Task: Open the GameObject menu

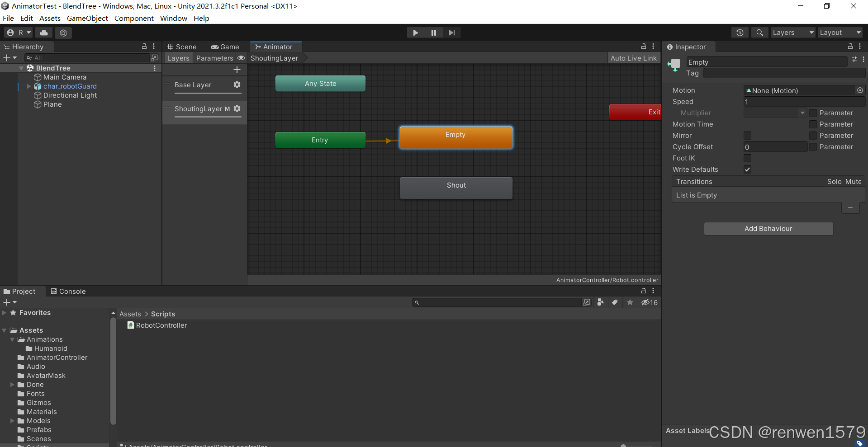Action: pos(87,19)
